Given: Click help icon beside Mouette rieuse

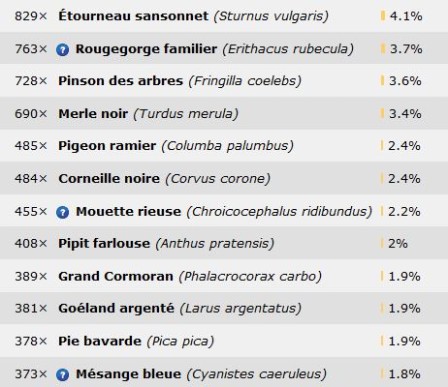Looking at the screenshot, I should 62,212.
